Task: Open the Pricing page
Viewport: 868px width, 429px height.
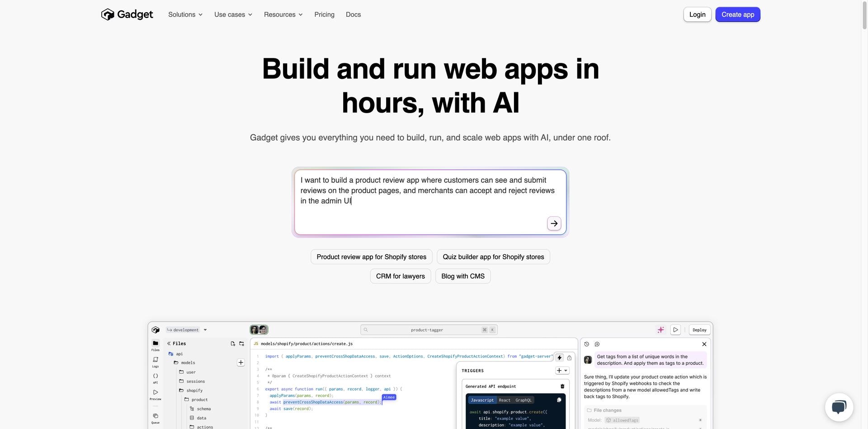Action: coord(325,14)
